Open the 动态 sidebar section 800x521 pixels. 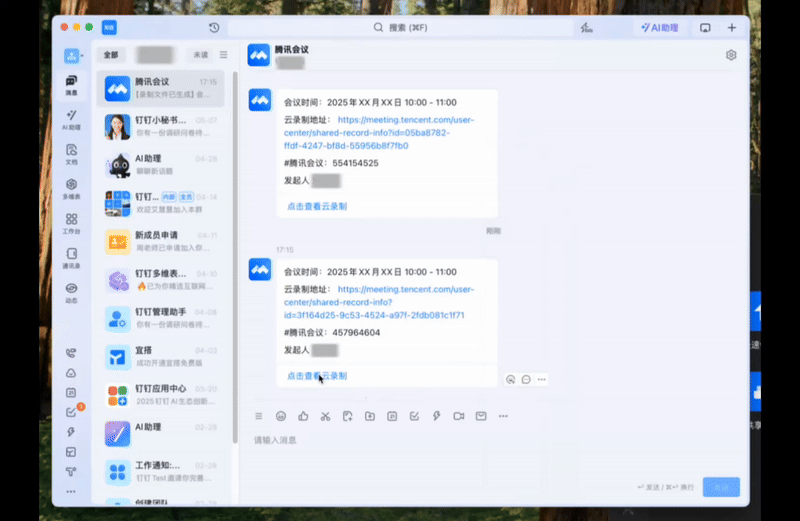[x=71, y=293]
